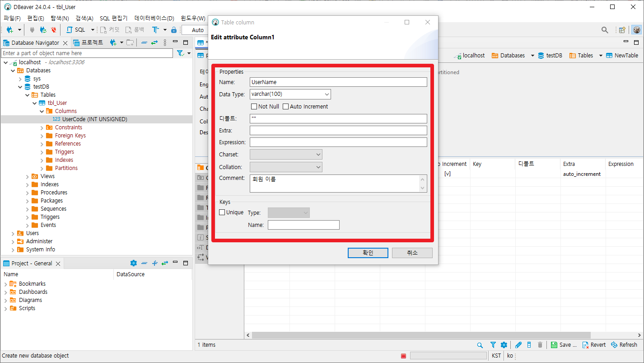644x363 pixels.
Task: Expand the Constraints folder node
Action: [x=42, y=127]
